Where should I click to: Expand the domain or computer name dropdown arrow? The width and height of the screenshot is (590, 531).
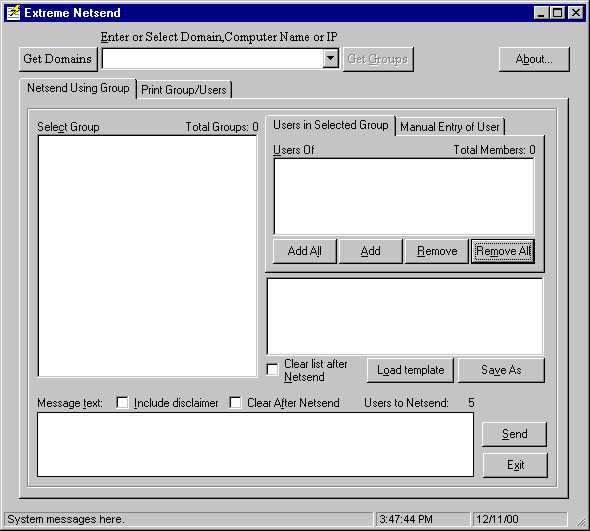330,59
